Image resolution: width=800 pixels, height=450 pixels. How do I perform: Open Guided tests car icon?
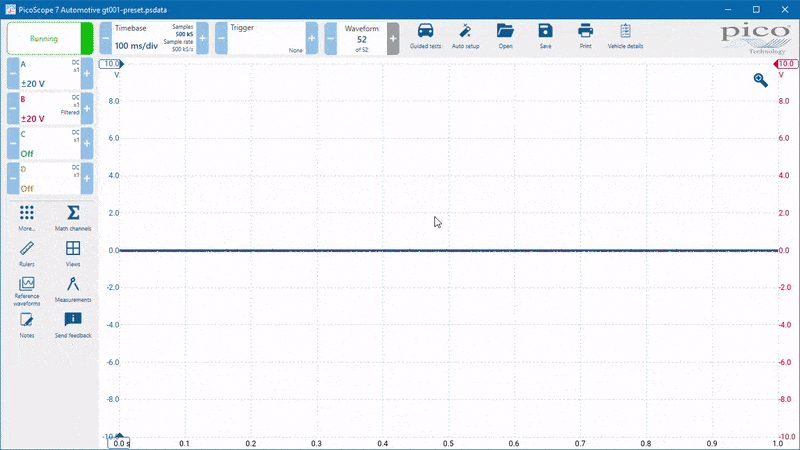click(x=426, y=36)
